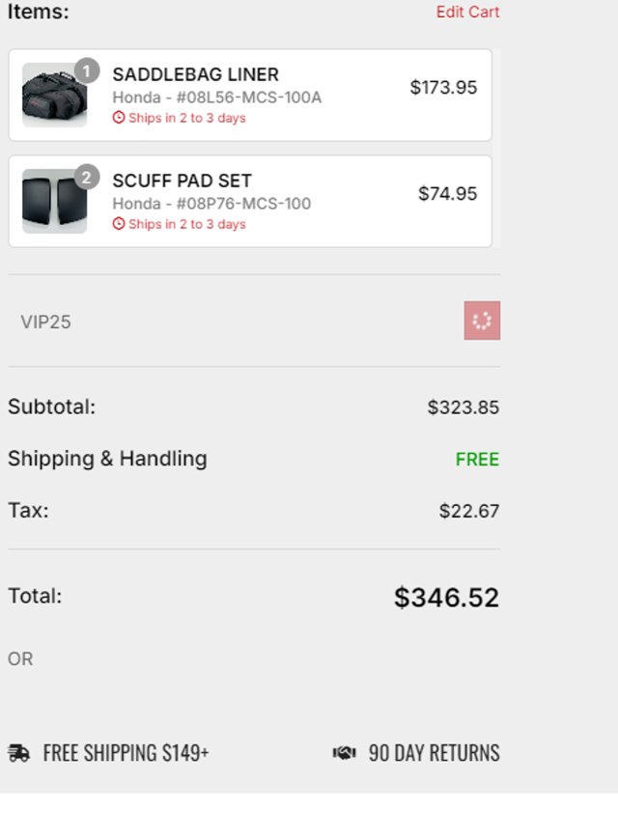Click the clock icon under Scuff Pad Set
The height and width of the screenshot is (840, 618).
tap(119, 224)
